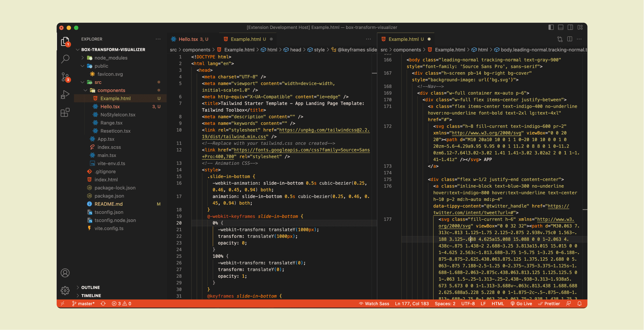Toggle bottom panel visibility

click(561, 27)
